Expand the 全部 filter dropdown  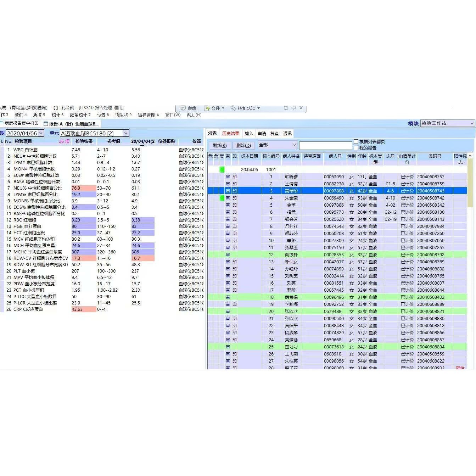pyautogui.click(x=293, y=145)
